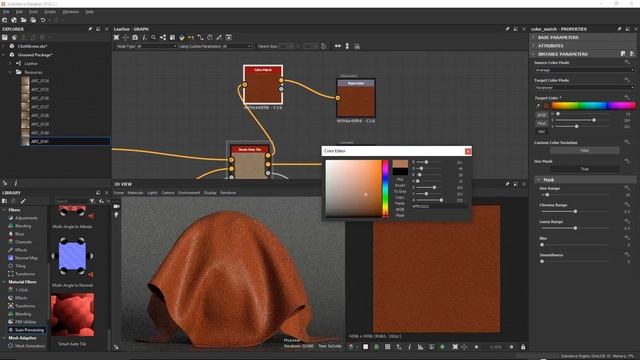This screenshot has width=640, height=360.
Task: Click the vertical arrows icon in the graph toolbar
Action: point(347,46)
